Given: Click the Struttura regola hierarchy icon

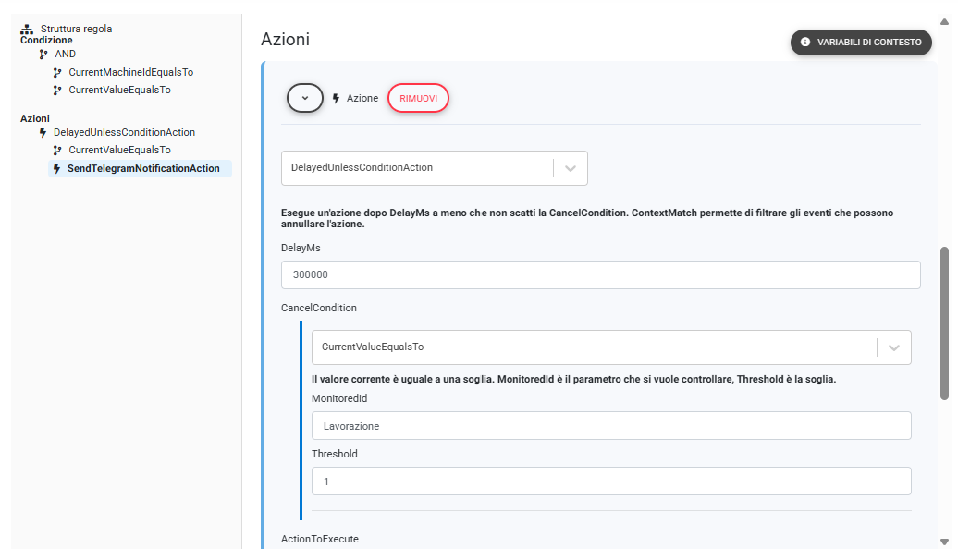Looking at the screenshot, I should tap(27, 29).
